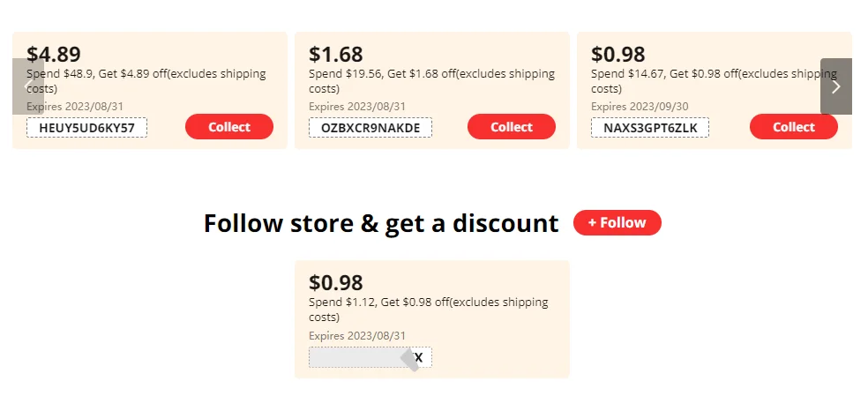Click the next coupons carousel arrow

click(836, 86)
